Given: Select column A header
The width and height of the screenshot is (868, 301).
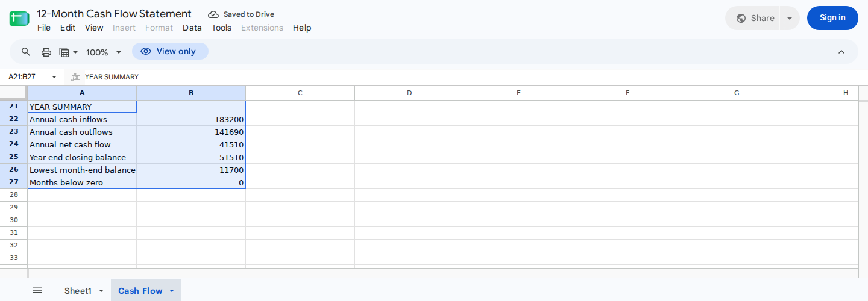Looking at the screenshot, I should (82, 93).
